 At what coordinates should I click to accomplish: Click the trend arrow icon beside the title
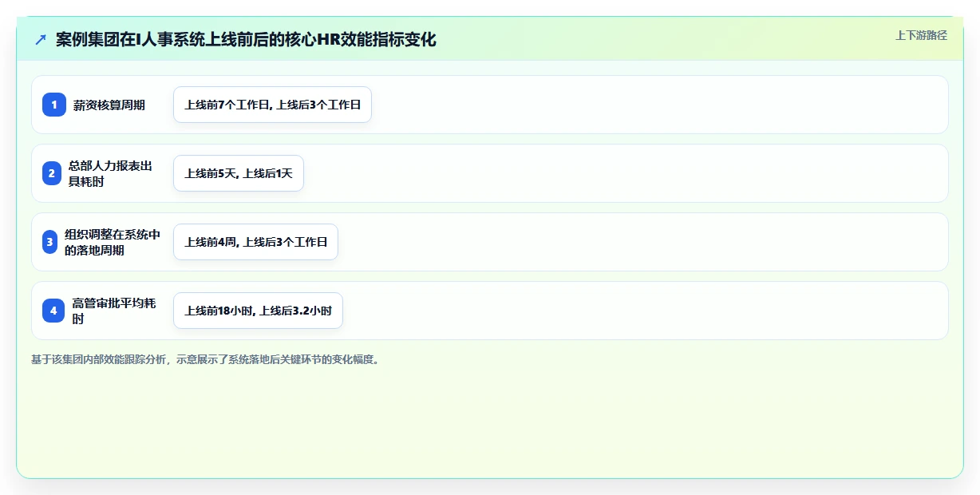click(x=41, y=40)
